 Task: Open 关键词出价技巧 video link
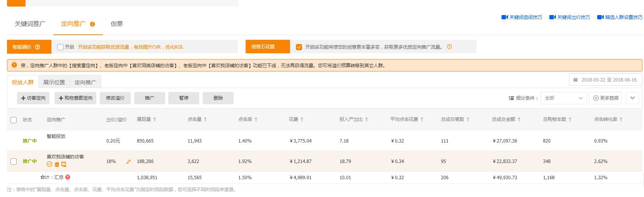570,17
